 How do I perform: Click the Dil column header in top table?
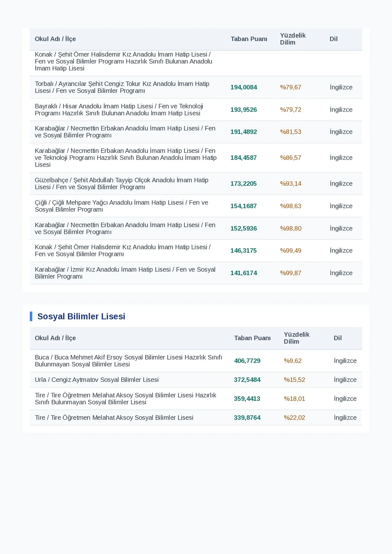coord(334,39)
